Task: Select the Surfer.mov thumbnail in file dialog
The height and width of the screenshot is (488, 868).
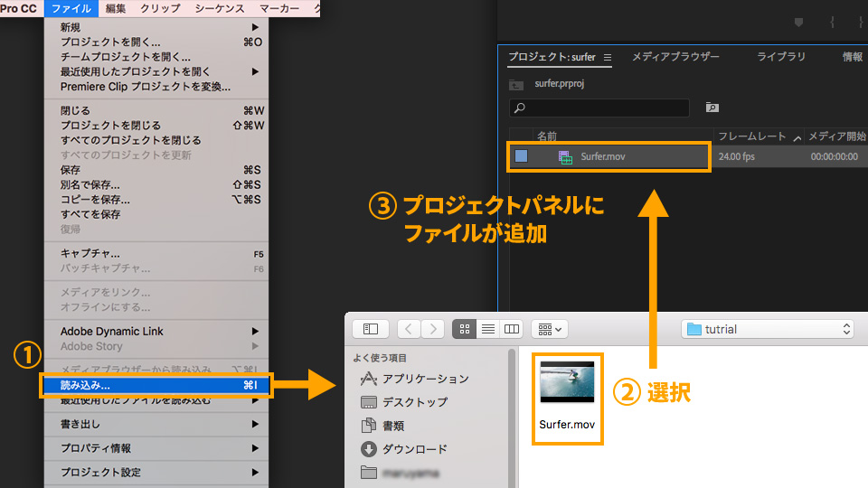Action: [x=567, y=381]
